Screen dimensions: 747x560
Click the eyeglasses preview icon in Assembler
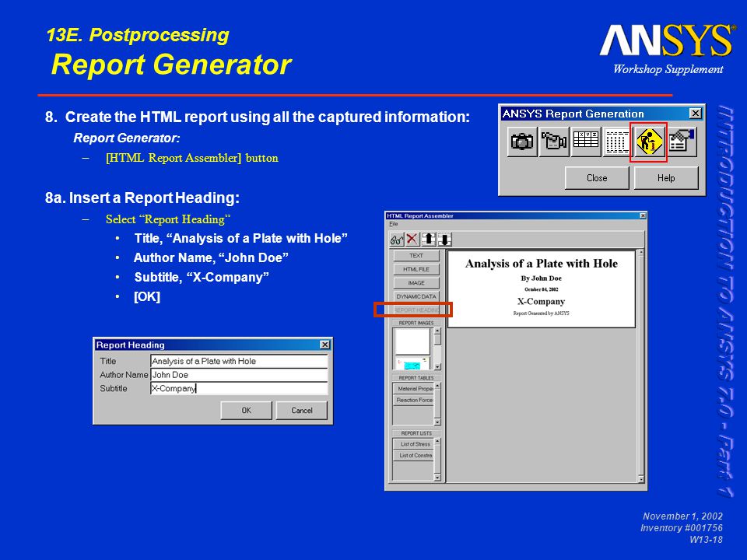tap(396, 239)
